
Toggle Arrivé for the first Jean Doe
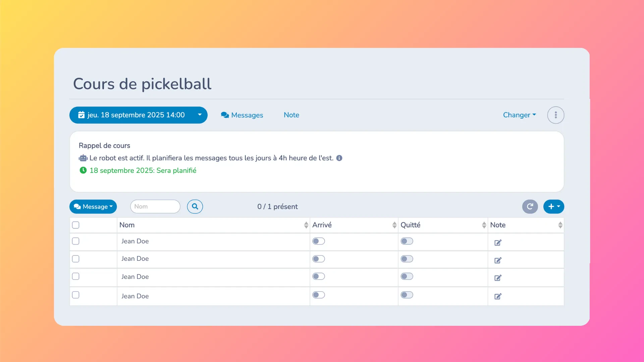[319, 241]
